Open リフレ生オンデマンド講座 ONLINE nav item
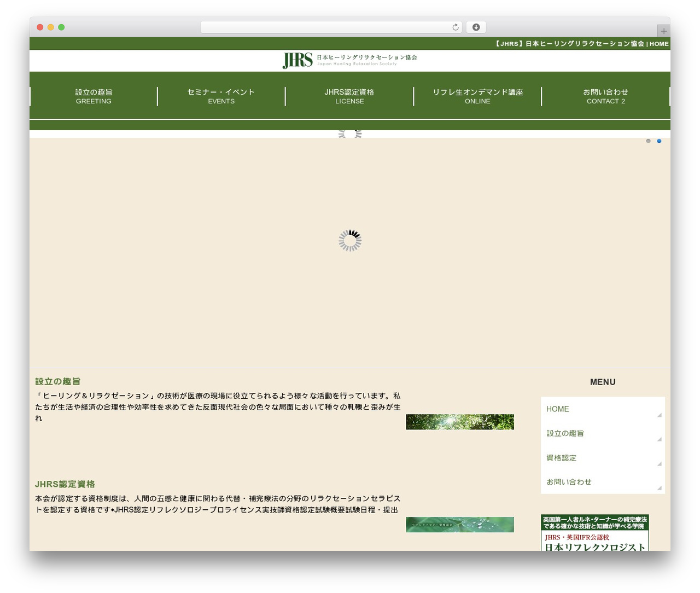 pos(477,96)
